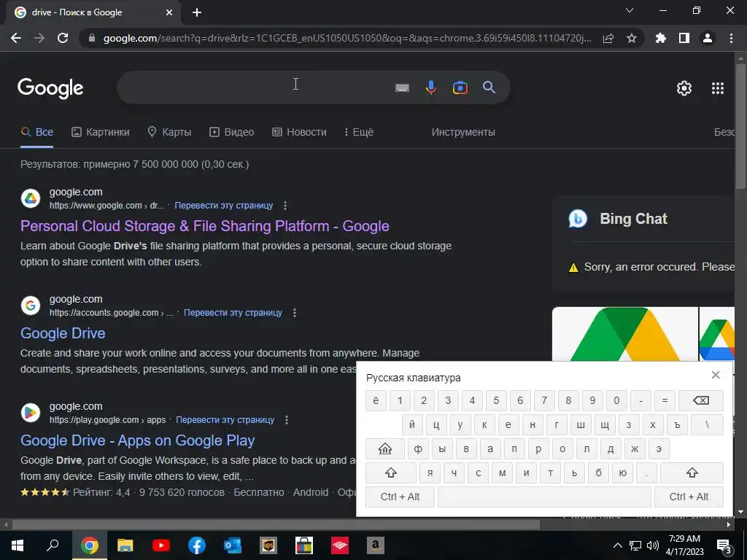Click the large Google Drive logo thumbnail

coord(624,334)
